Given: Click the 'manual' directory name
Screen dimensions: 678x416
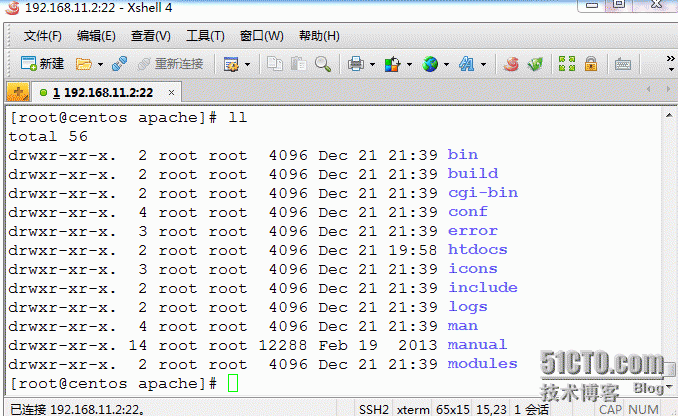Looking at the screenshot, I should click(477, 345).
